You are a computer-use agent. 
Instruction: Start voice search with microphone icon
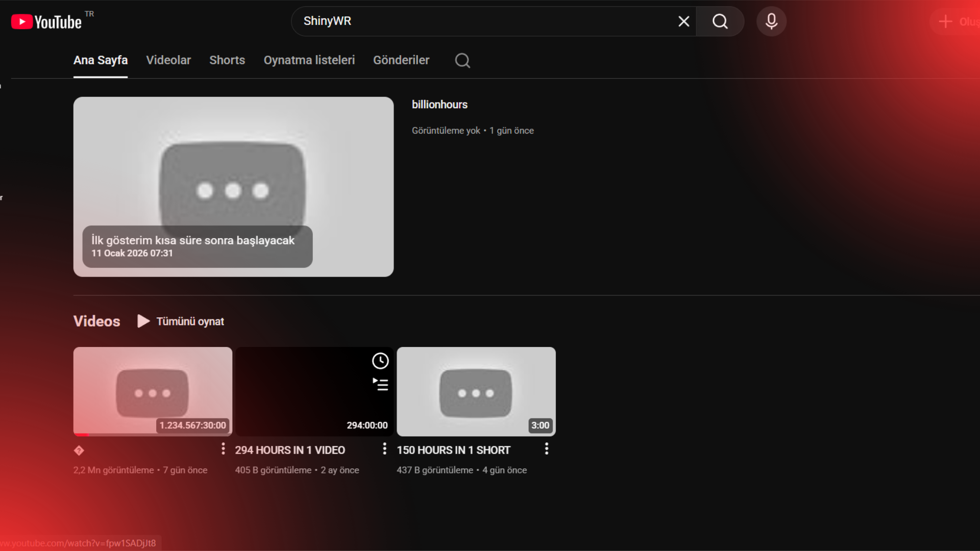(771, 21)
